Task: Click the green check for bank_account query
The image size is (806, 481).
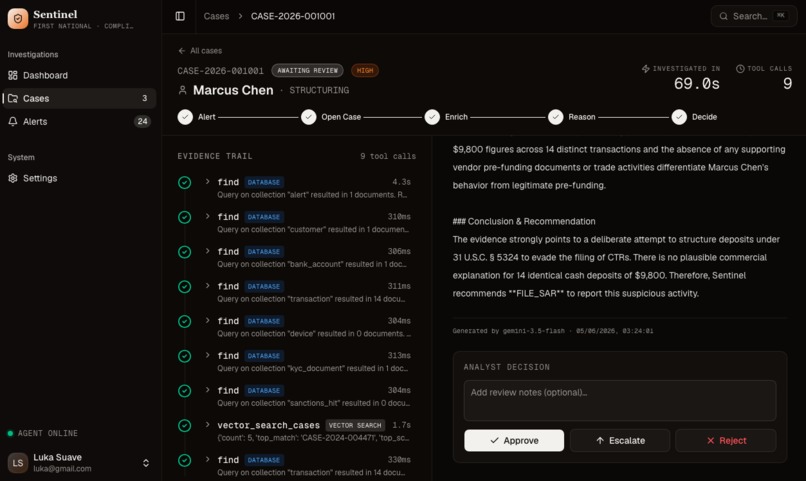Action: (185, 252)
